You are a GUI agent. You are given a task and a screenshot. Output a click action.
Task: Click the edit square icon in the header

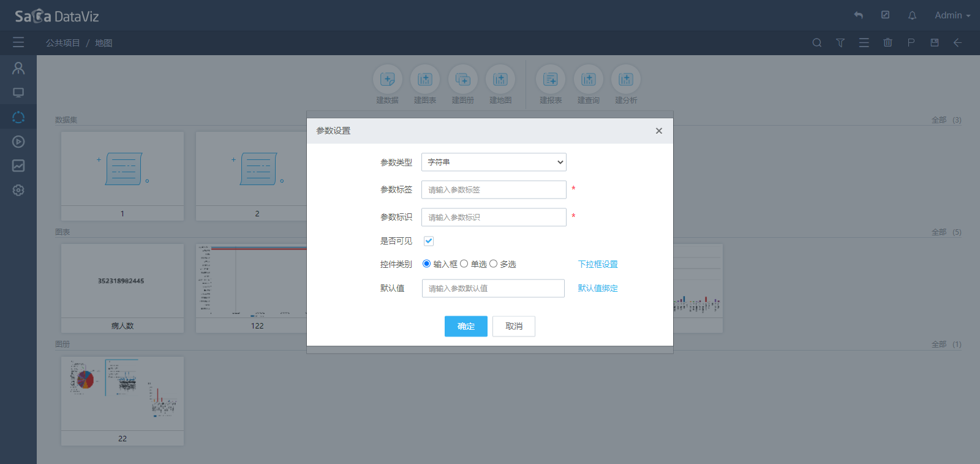(x=885, y=15)
